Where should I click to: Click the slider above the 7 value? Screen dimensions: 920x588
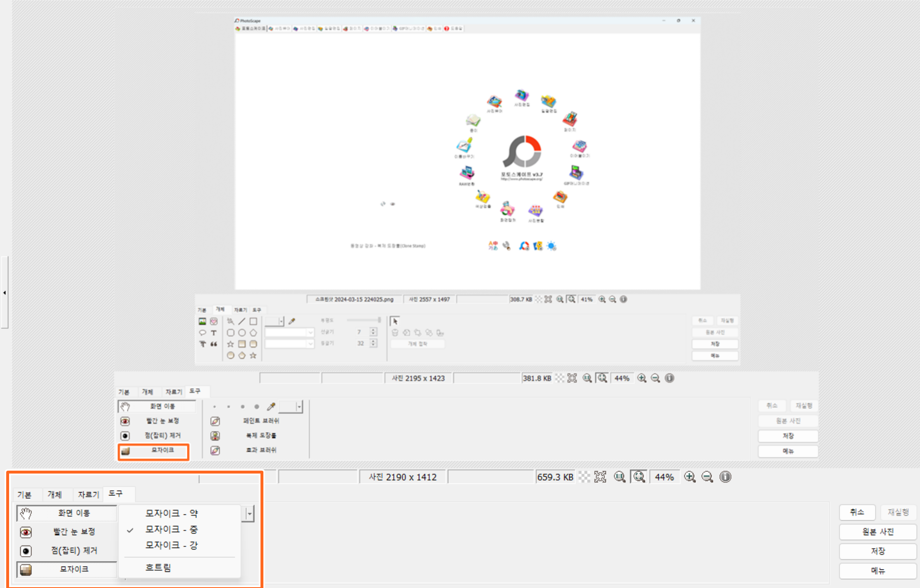coord(363,320)
